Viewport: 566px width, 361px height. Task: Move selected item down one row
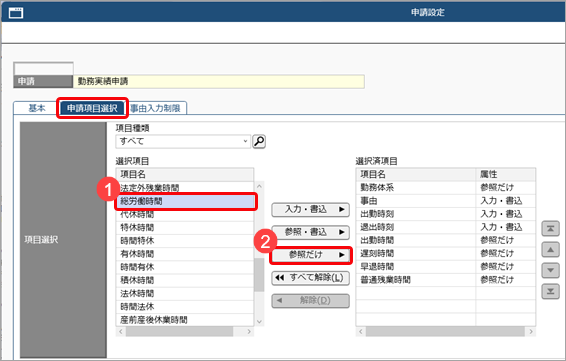coord(550,270)
